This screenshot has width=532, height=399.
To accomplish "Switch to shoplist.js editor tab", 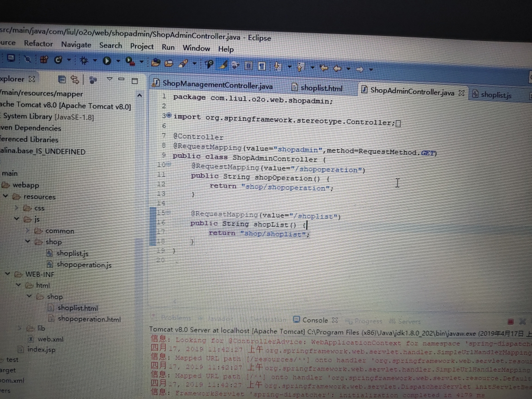I will (x=492, y=95).
